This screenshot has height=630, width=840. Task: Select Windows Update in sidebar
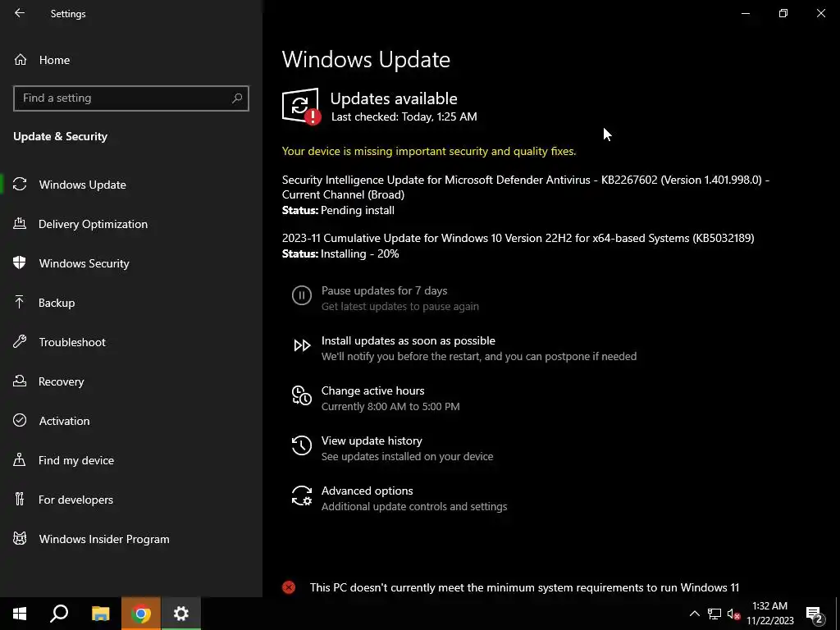pos(131,185)
